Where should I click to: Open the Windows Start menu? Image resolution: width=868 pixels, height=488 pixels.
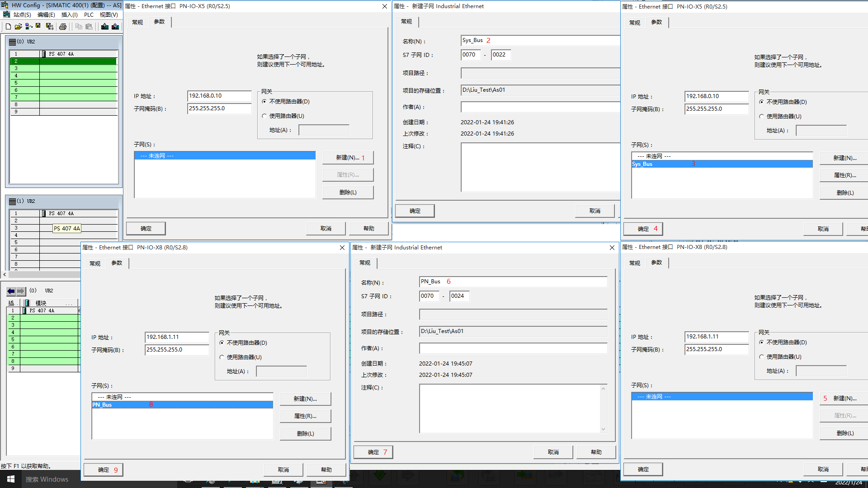(11, 479)
